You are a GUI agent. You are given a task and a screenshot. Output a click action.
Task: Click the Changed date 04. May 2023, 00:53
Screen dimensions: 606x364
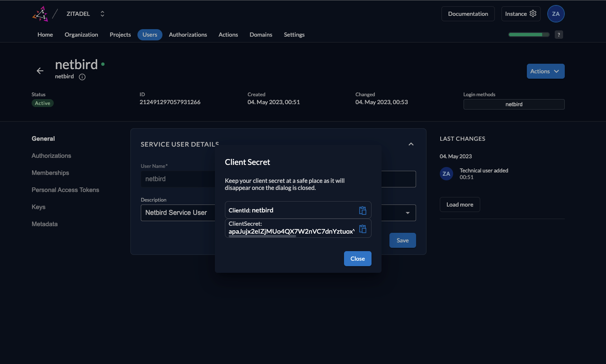point(382,102)
